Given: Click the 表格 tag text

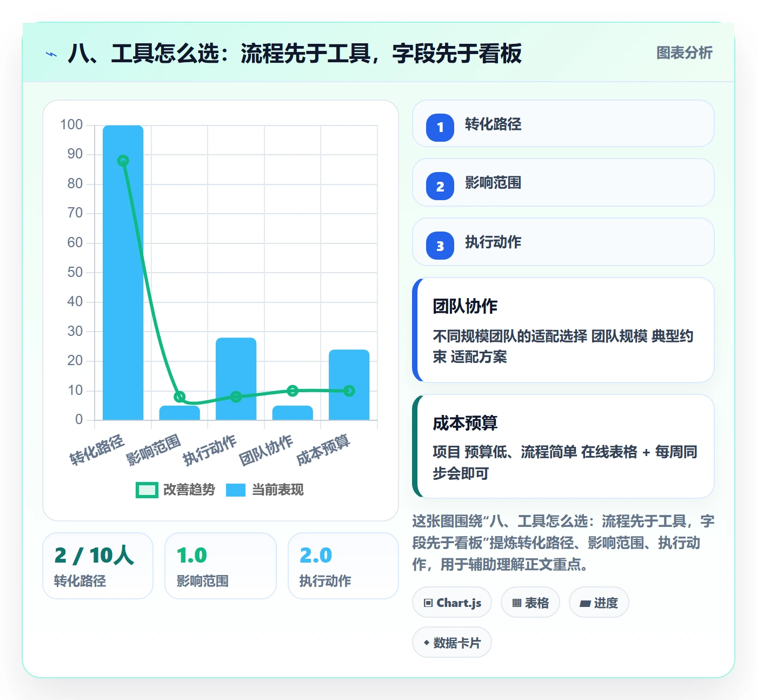Looking at the screenshot, I should 537,603.
